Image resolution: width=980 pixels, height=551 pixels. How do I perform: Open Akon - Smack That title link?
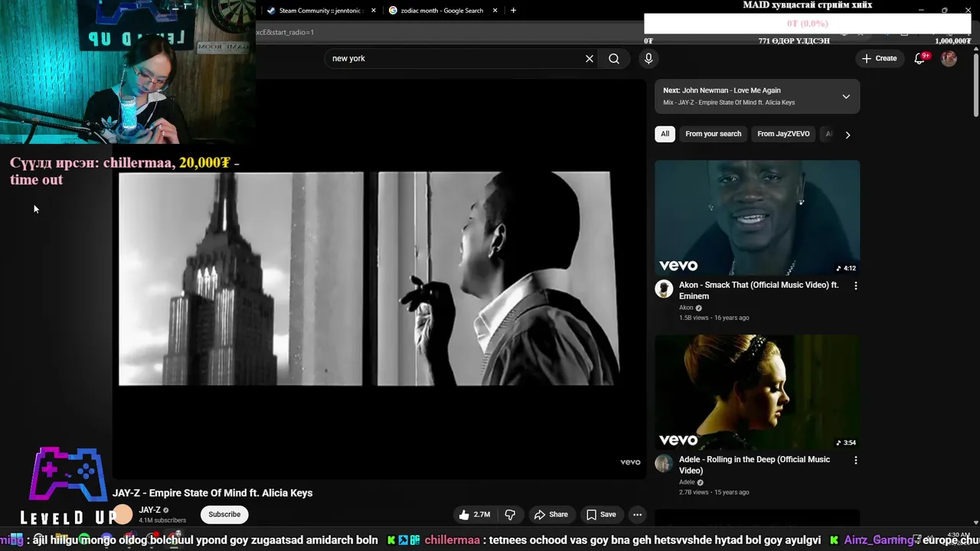click(x=759, y=290)
